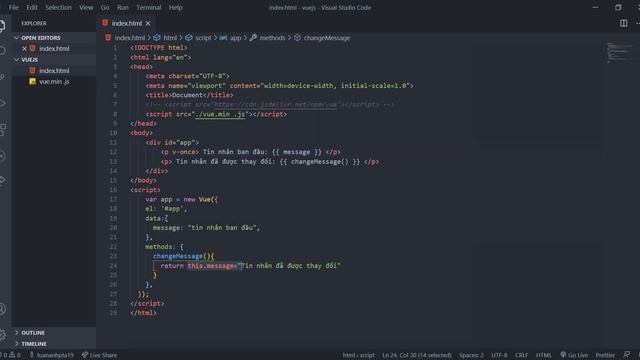
Task: Click the html element icon in breadcrumb
Action: click(x=157, y=38)
